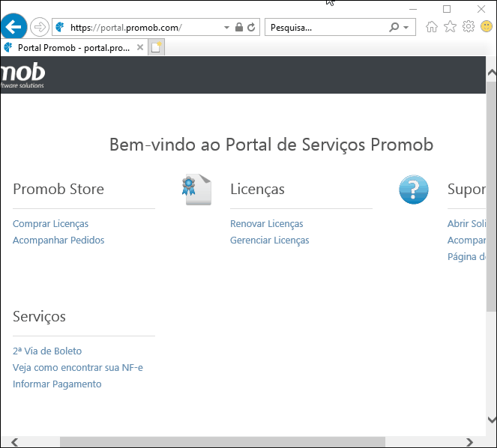The image size is (497, 448).
Task: Go back with the blue back arrow
Action: (x=13, y=27)
